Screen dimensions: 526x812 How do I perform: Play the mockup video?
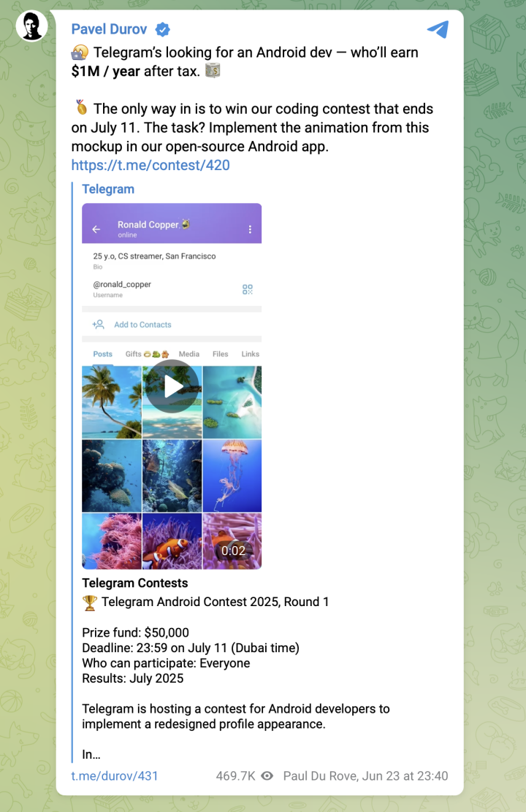pyautogui.click(x=172, y=386)
